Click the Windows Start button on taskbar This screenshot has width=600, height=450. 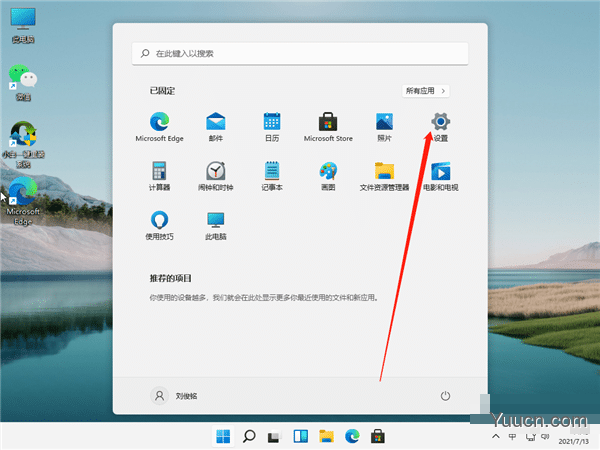point(223,436)
